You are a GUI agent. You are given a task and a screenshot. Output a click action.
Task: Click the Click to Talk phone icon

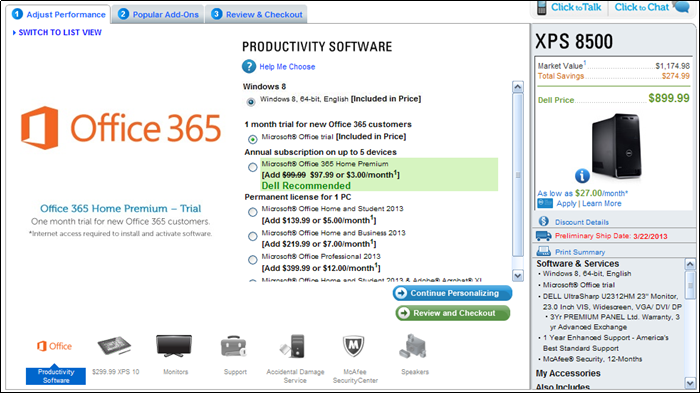tap(542, 8)
